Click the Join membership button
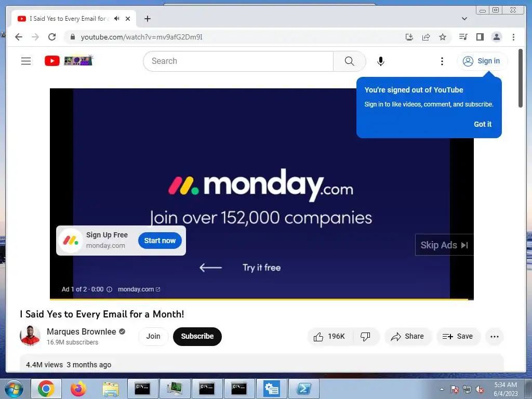This screenshot has width=532, height=399. pyautogui.click(x=153, y=336)
